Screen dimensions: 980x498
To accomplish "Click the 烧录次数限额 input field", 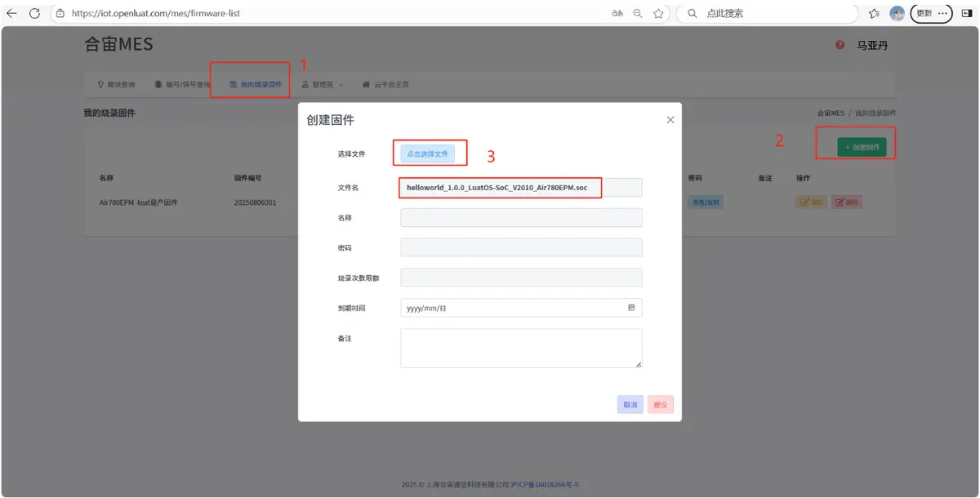I will 521,278.
